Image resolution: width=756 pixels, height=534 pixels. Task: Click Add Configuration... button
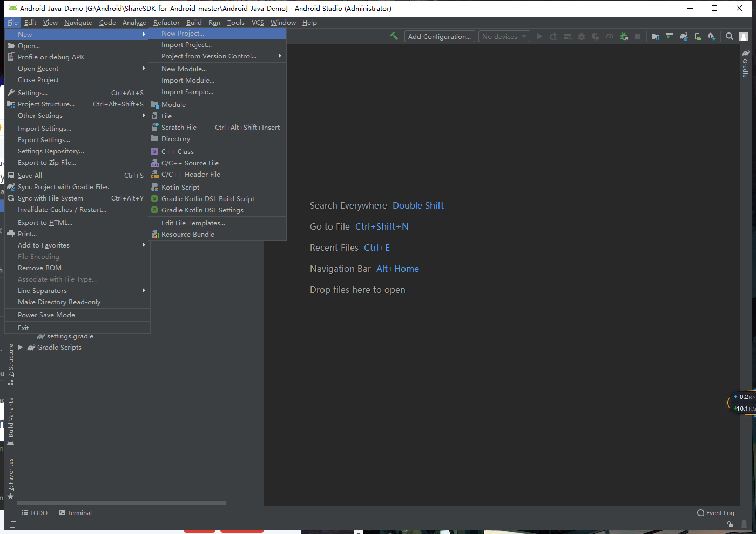point(440,36)
